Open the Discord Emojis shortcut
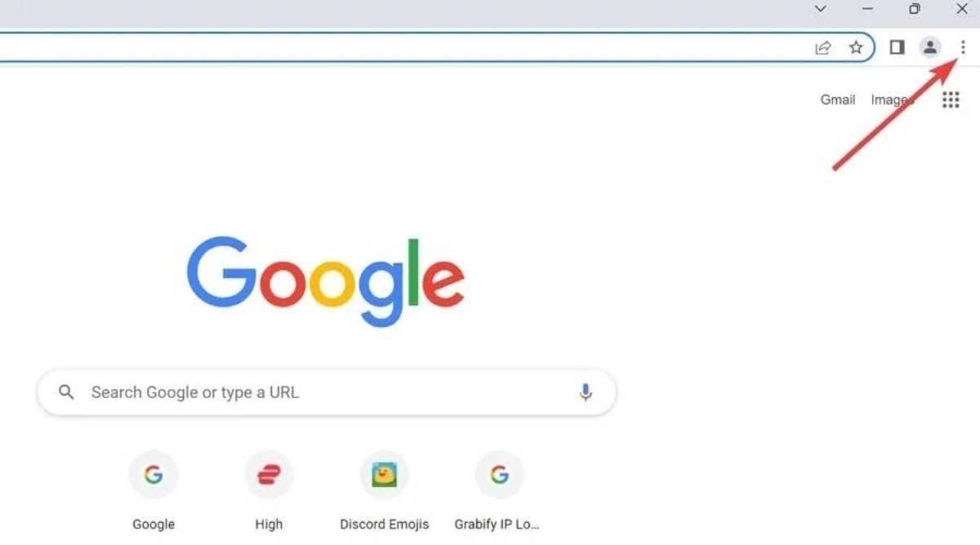Viewport: 980px width, 545px height. (385, 490)
